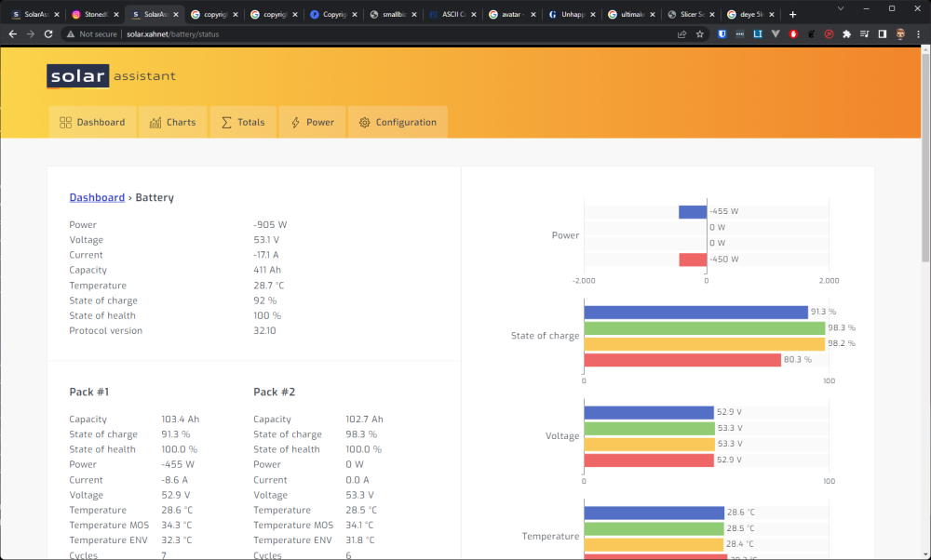Screen dimensions: 931x560
Task: Go to the Power tab
Action: pyautogui.click(x=312, y=122)
